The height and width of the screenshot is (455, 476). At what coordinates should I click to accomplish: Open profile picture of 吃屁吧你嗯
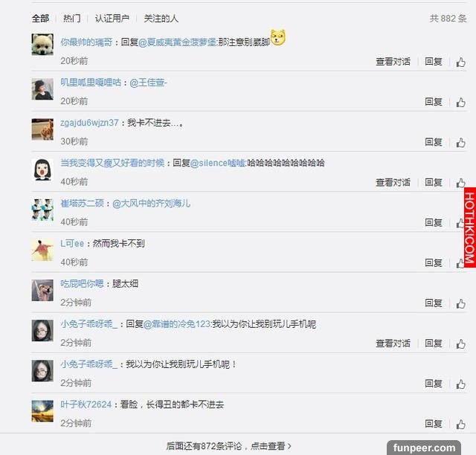click(42, 290)
